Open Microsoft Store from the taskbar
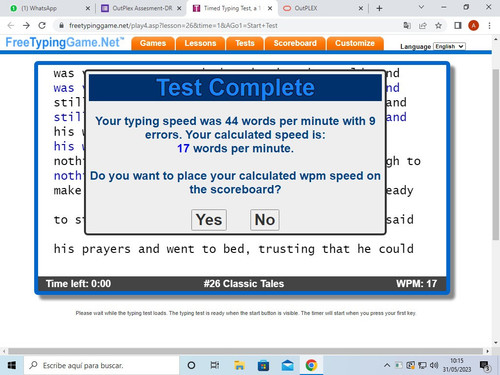 click(x=263, y=366)
